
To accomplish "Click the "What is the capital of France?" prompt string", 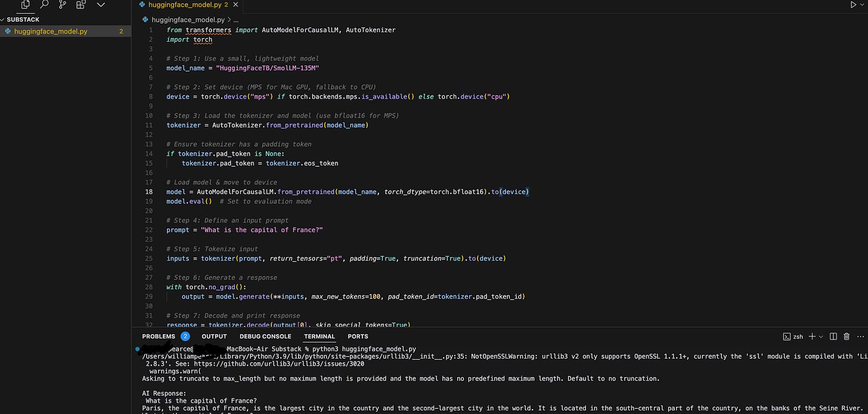I will point(262,230).
